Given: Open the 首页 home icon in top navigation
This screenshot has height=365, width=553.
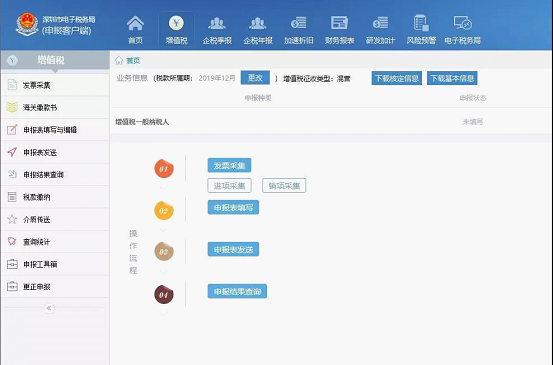Looking at the screenshot, I should (135, 30).
